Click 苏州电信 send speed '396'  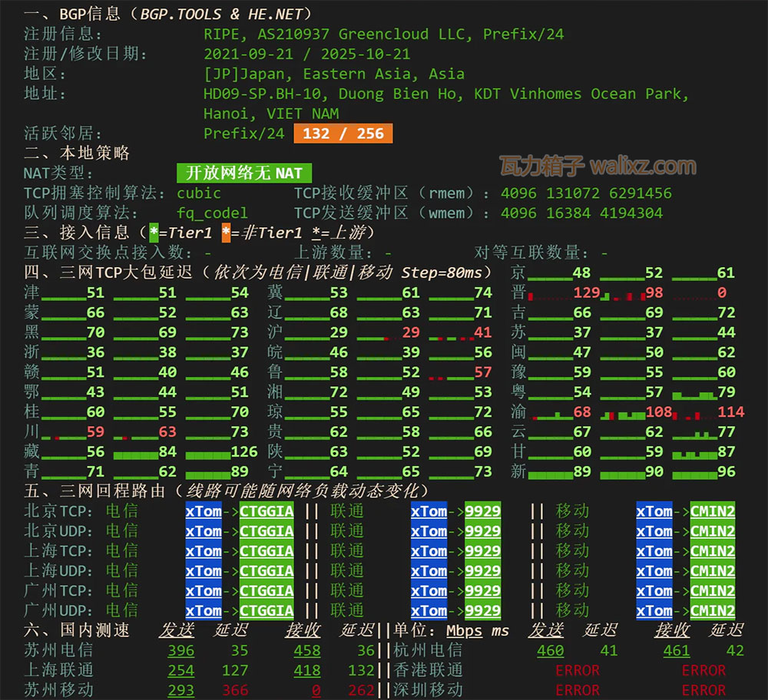coord(181,651)
